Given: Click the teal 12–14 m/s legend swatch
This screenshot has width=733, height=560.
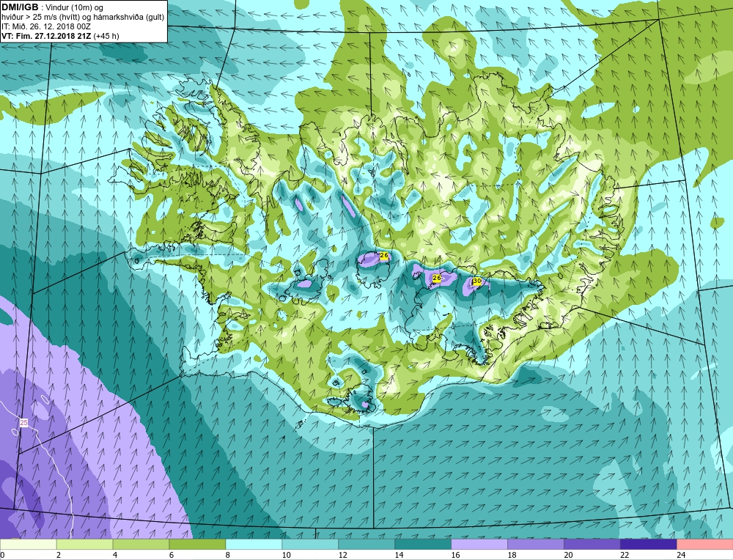Looking at the screenshot, I should tap(366, 545).
